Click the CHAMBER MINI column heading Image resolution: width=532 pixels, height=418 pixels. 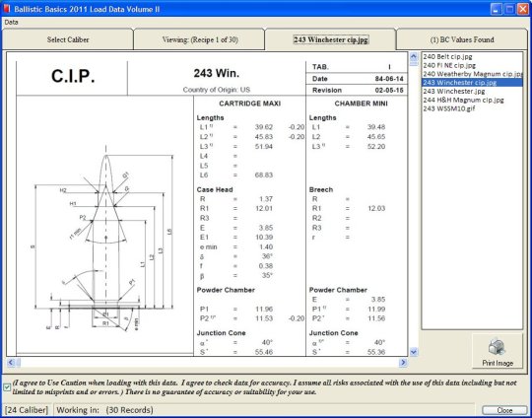point(361,104)
